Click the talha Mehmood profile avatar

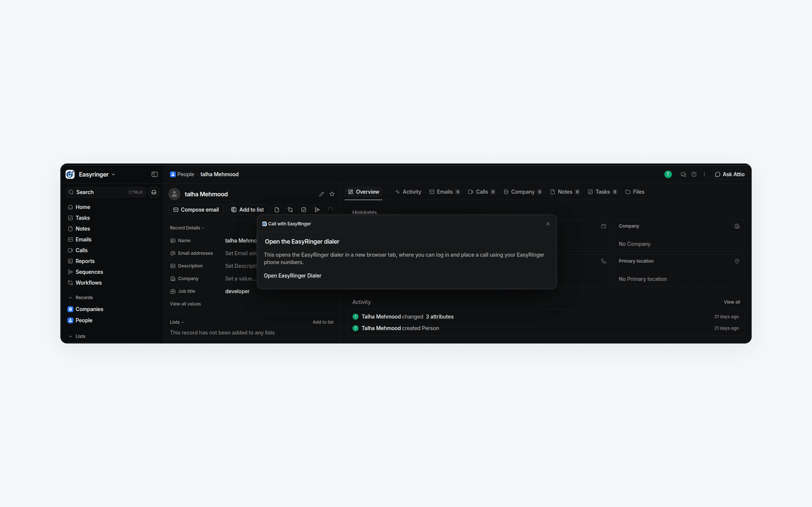pos(174,194)
